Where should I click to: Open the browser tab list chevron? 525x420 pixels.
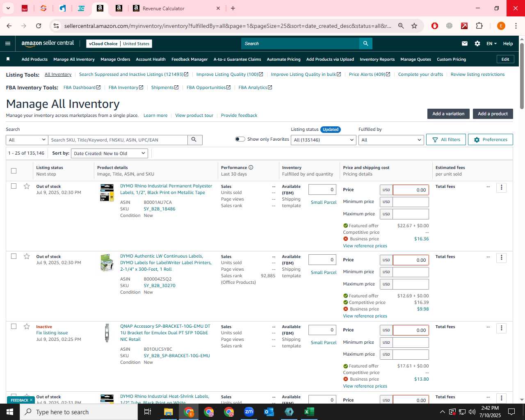[8, 8]
